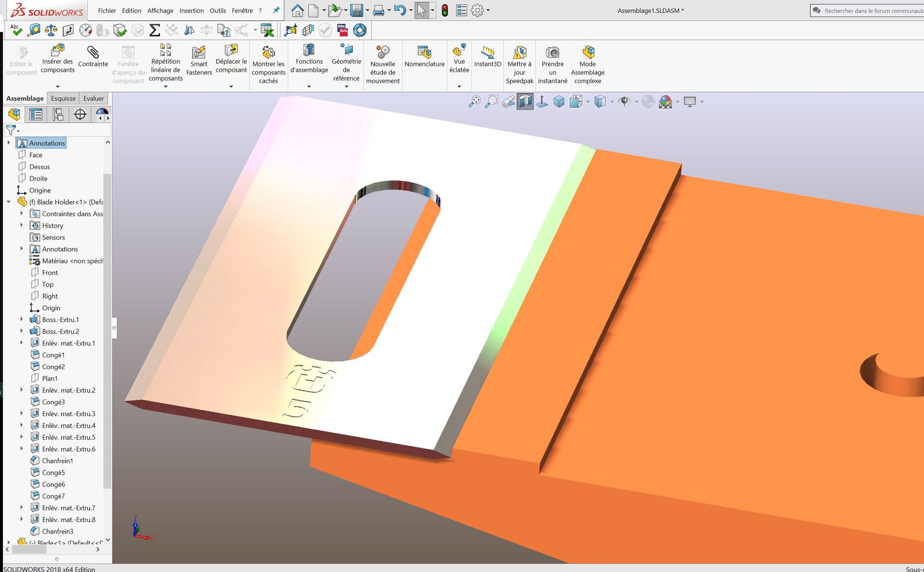Image resolution: width=924 pixels, height=572 pixels.
Task: Toggle Montrer les composants cachés
Action: pos(268,65)
